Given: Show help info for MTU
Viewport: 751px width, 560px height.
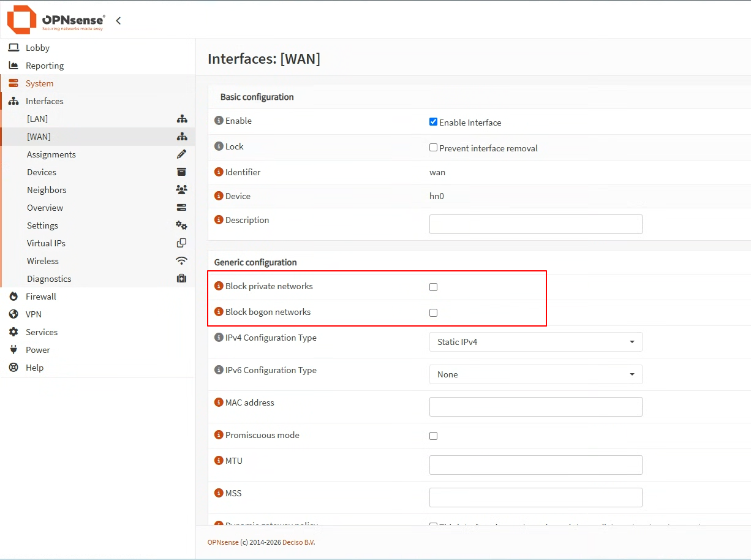Looking at the screenshot, I should coord(219,461).
